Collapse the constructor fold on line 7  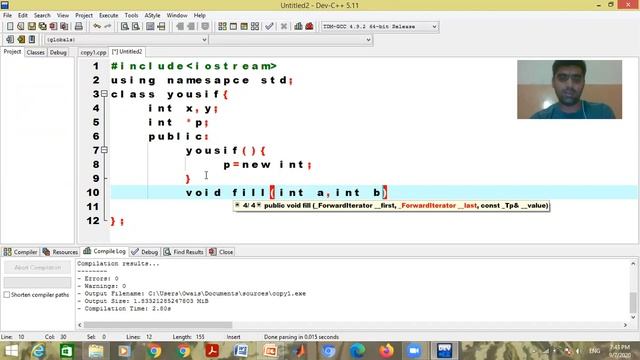(x=104, y=150)
